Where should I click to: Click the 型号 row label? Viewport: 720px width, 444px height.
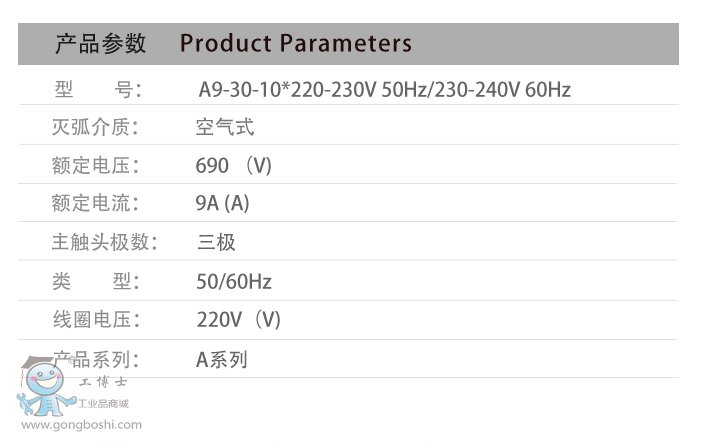tap(96, 90)
